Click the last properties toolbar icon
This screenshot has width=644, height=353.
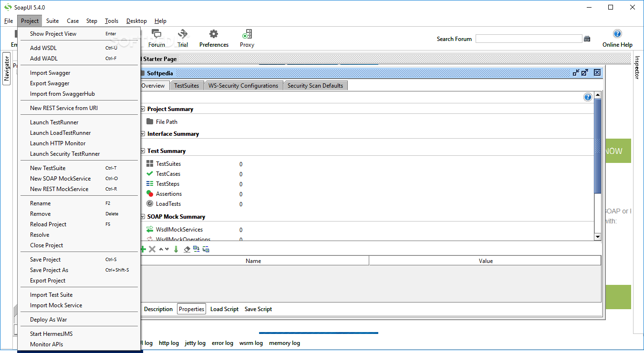(206, 249)
